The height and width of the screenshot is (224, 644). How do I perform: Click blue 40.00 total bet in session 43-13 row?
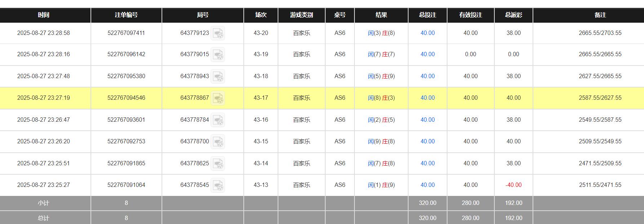point(427,185)
